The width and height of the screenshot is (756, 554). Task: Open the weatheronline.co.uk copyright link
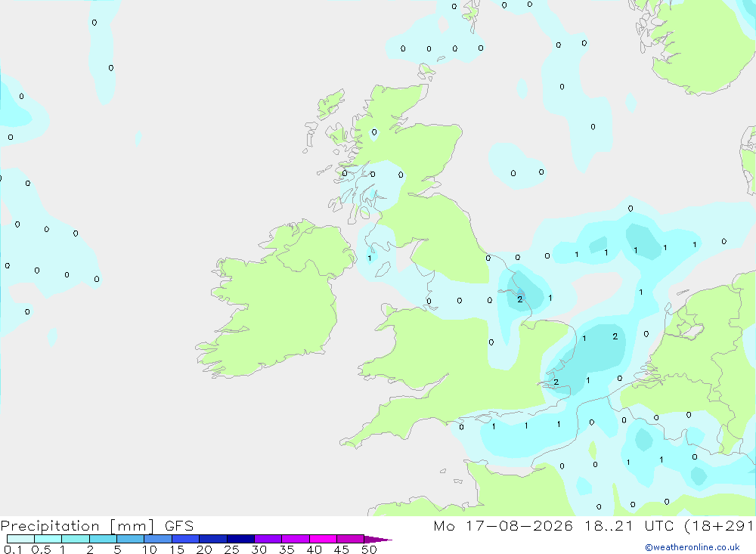(x=692, y=547)
